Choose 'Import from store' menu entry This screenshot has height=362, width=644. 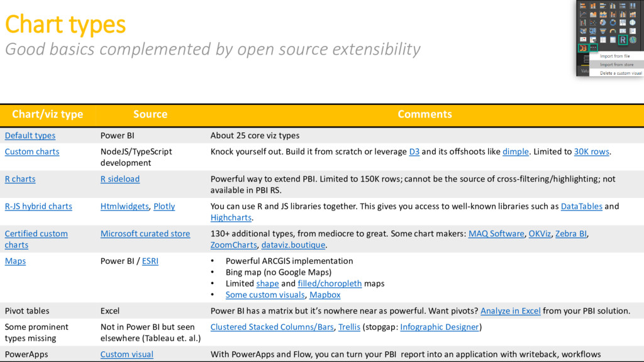click(x=616, y=65)
